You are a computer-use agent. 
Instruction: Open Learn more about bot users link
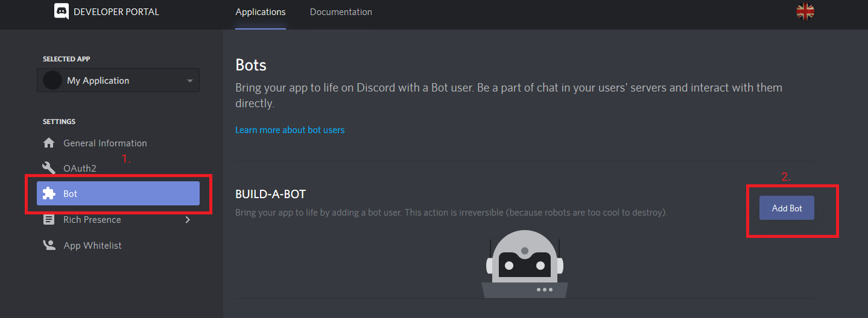tap(290, 129)
